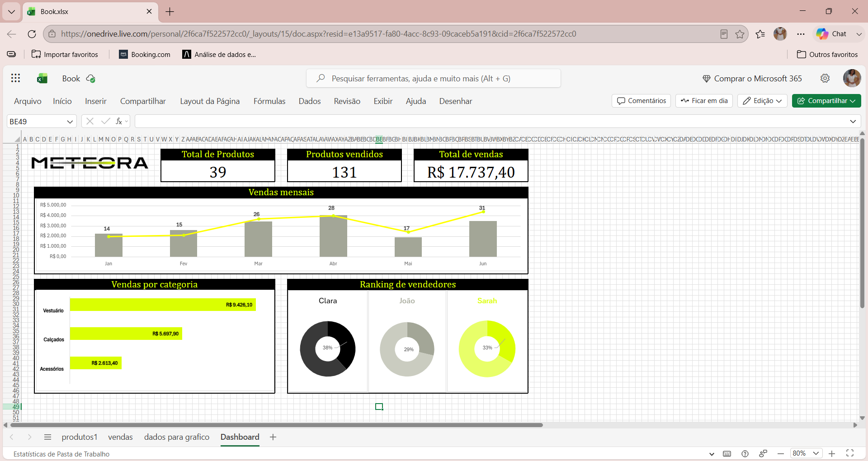868x461 pixels.
Task: Click the zoom out minus icon
Action: (781, 453)
